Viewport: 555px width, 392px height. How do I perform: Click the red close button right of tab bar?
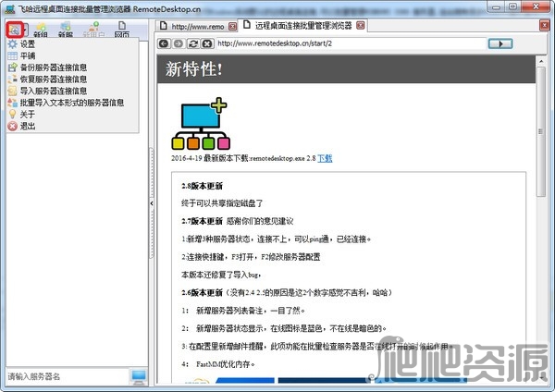coord(545,26)
